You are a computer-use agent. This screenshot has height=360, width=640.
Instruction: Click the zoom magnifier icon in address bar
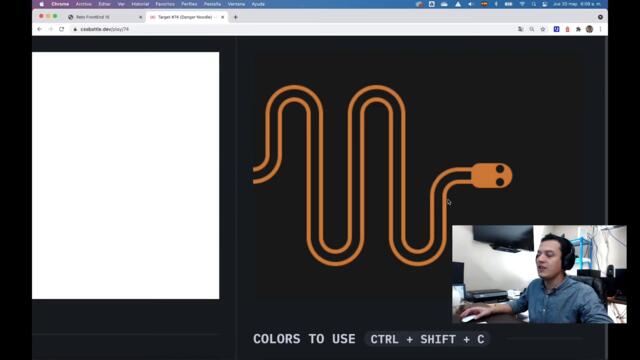click(532, 29)
